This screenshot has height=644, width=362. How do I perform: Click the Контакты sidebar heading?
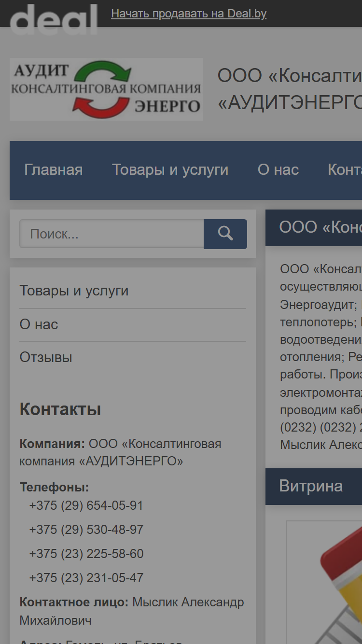tap(60, 409)
